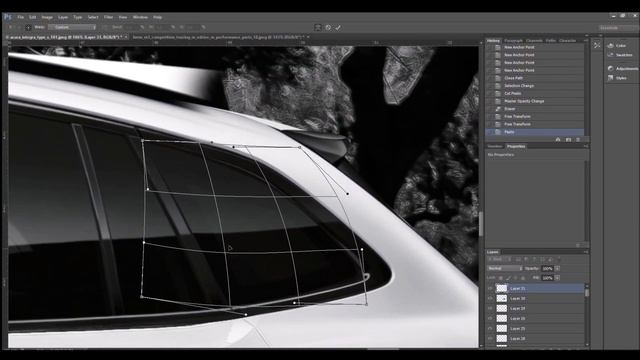Select the Close Path history state
640x360 pixels.
coord(535,78)
